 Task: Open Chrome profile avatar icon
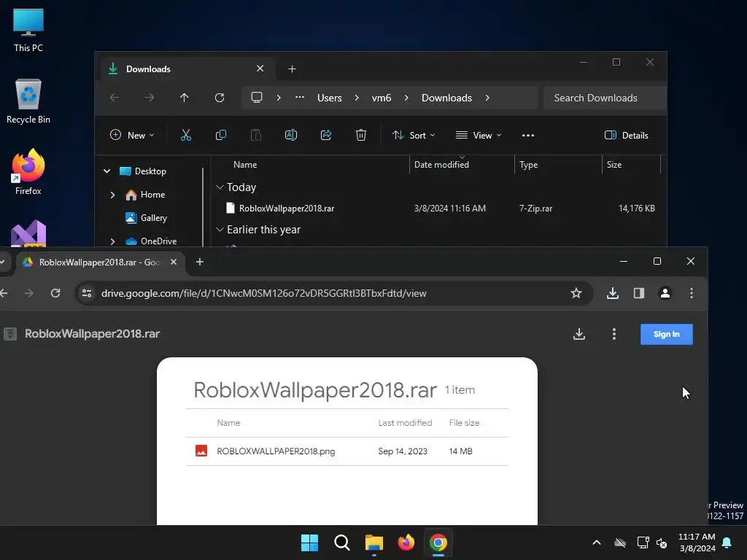(x=665, y=293)
